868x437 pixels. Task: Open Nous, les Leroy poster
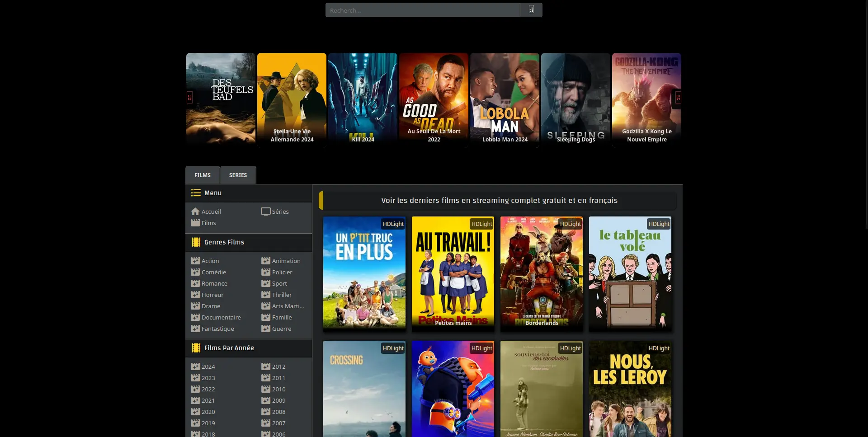(x=630, y=389)
